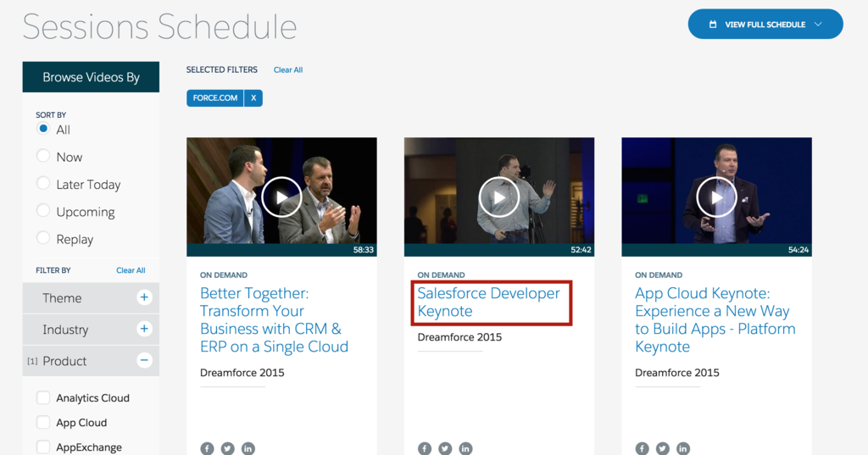The image size is (868, 455).
Task: Click the 54:24 duration on App Cloud Keynote
Action: 798,250
